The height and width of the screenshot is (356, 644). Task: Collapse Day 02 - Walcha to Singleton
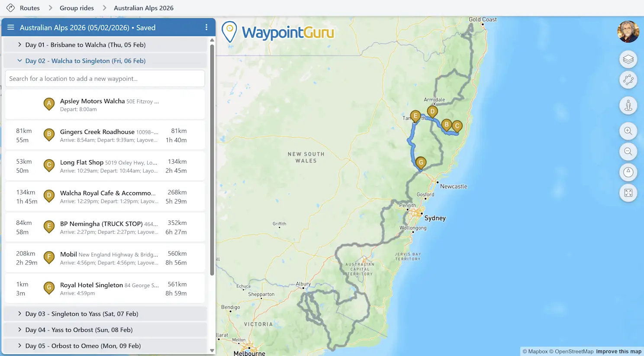coord(105,61)
